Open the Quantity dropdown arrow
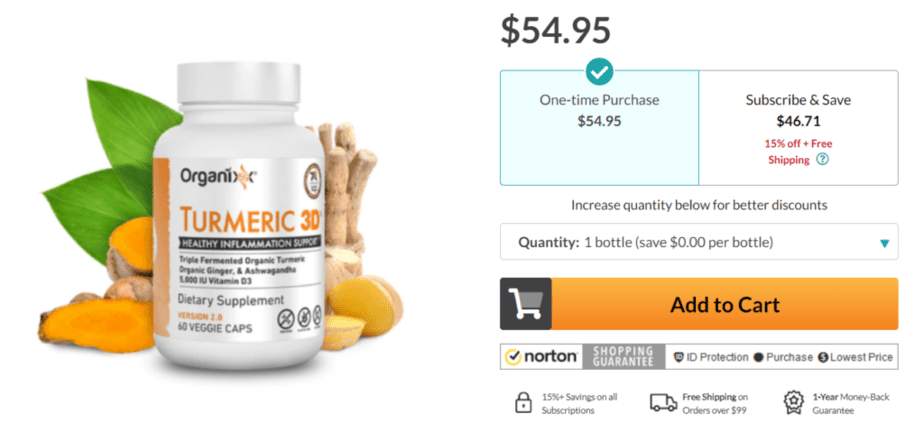This screenshot has width=924, height=432. click(884, 243)
